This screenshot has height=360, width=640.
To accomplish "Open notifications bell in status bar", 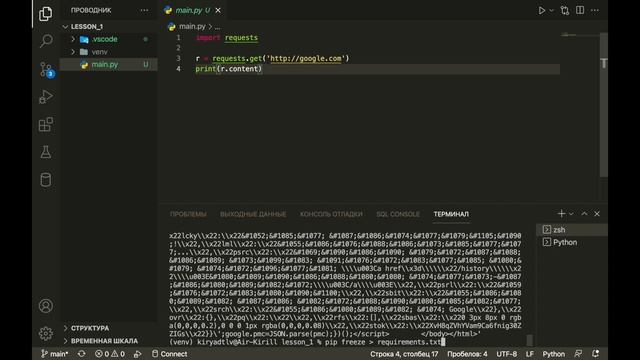I will 596,354.
